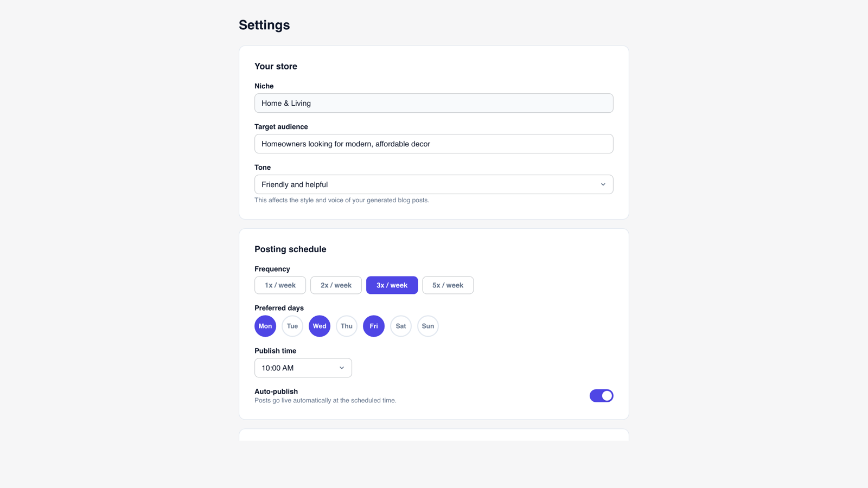Disable the Auto-publish toggle
The image size is (868, 488).
602,395
